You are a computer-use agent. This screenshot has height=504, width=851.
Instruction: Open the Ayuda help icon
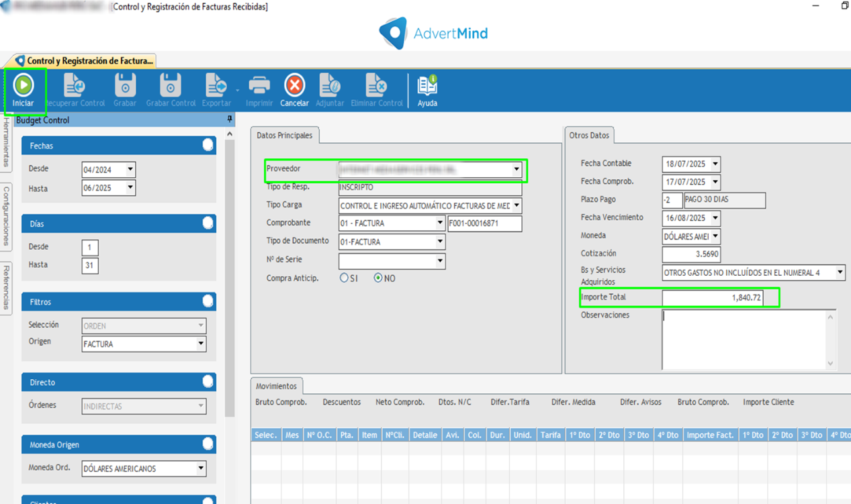[427, 85]
